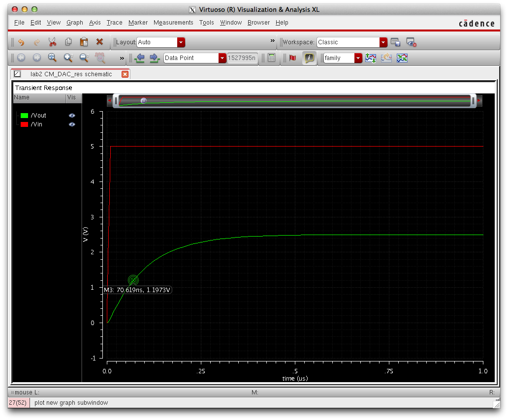This screenshot has width=508, height=420.
Task: Close the lab2 CM_DAC_res schematic tab
Action: pyautogui.click(x=125, y=74)
